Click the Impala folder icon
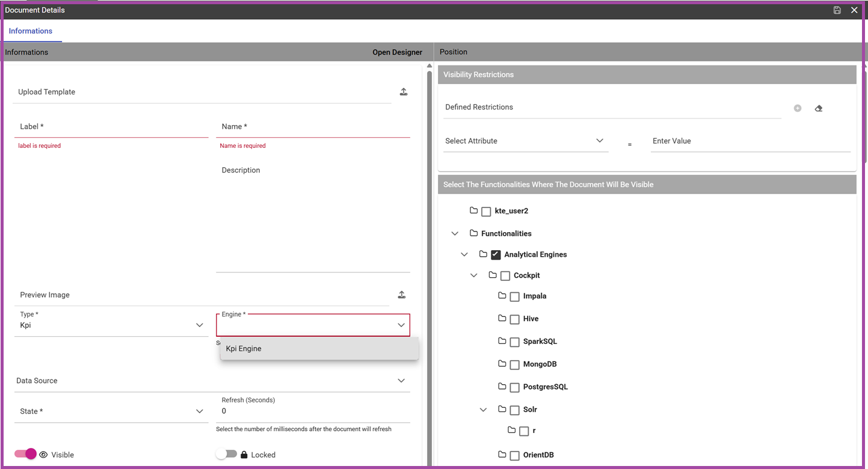Screen dimensions: 868x469 click(502, 295)
